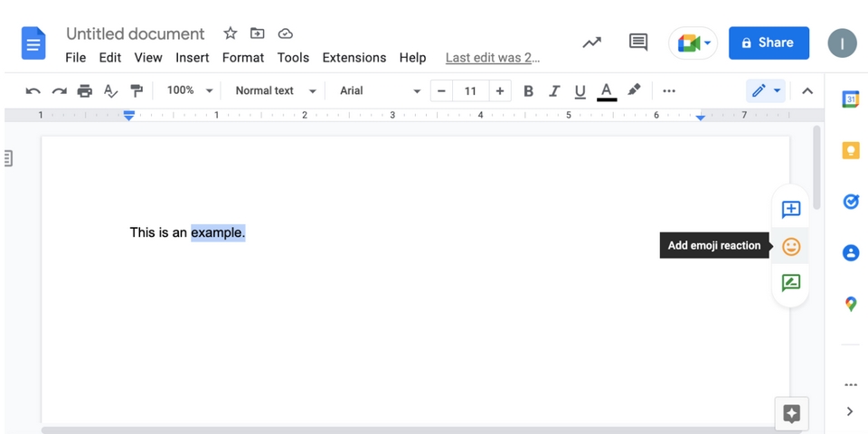The image size is (868, 434).
Task: Open Google Keep in side panel
Action: click(x=850, y=151)
